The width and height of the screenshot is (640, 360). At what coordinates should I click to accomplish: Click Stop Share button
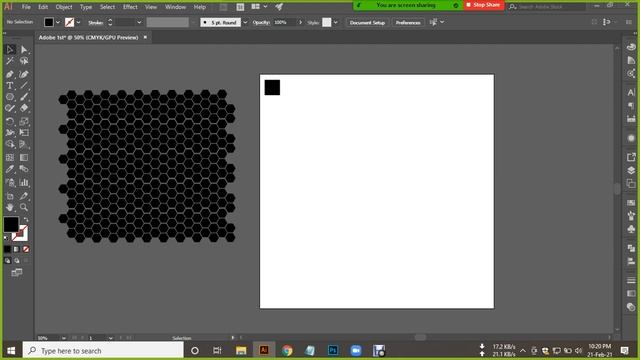[x=483, y=5]
